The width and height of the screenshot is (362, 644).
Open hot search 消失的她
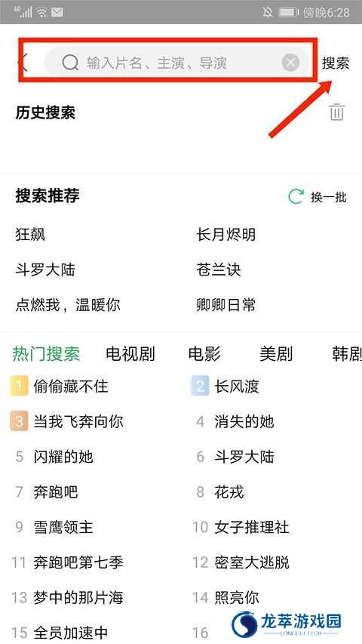[244, 422]
